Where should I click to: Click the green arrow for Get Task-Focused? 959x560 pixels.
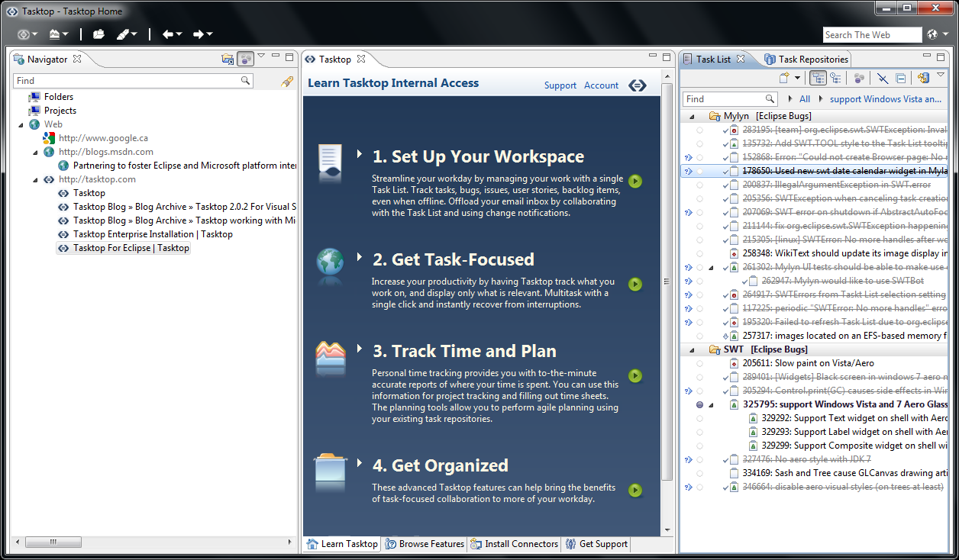[x=635, y=284]
